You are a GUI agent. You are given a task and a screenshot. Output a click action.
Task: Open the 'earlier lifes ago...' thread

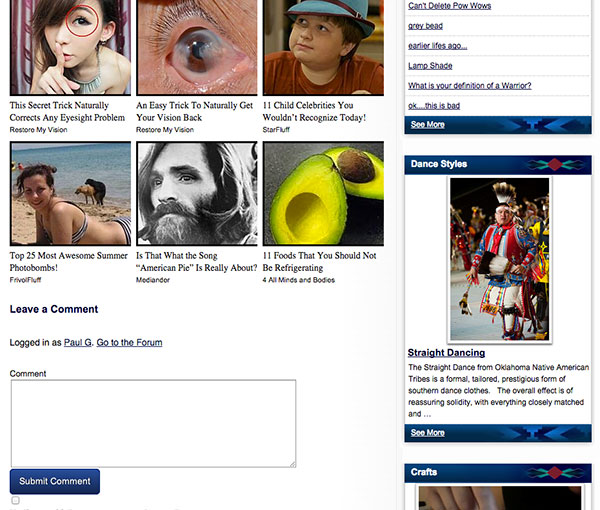[437, 46]
